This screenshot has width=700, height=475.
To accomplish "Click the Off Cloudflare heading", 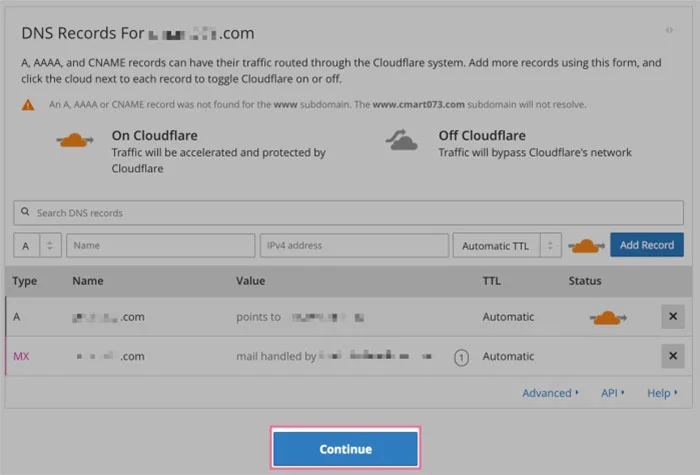I will click(482, 135).
